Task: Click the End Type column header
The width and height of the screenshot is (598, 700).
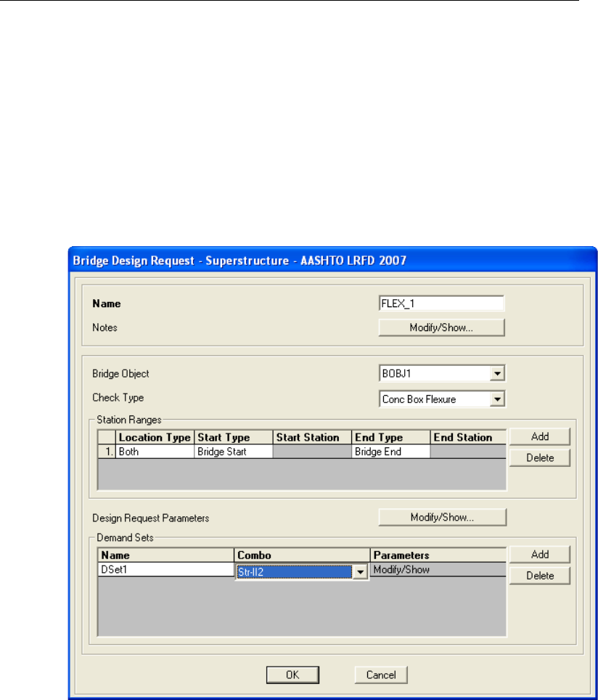Action: pyautogui.click(x=390, y=437)
